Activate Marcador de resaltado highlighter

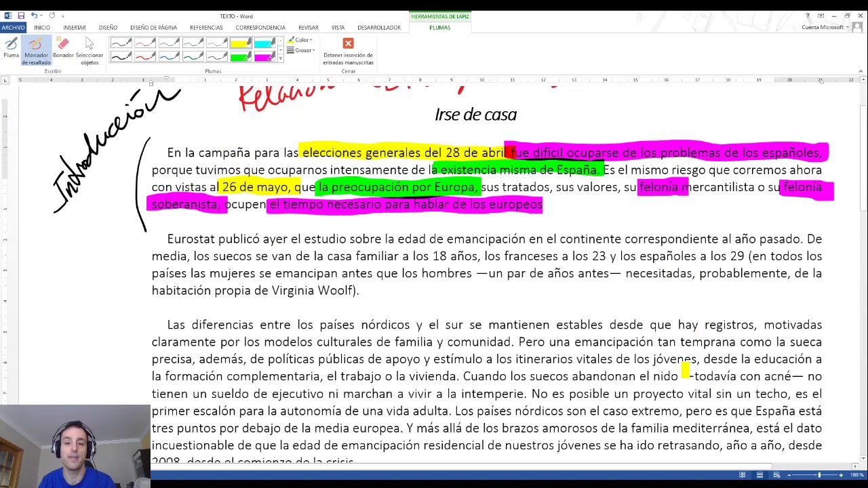pos(36,51)
